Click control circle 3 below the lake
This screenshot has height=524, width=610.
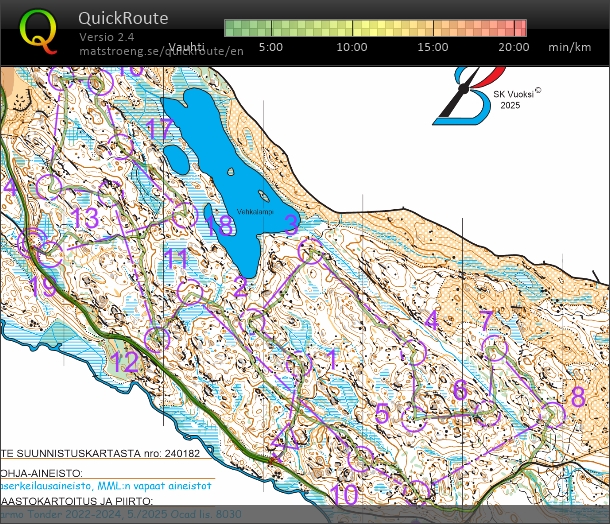tap(311, 251)
